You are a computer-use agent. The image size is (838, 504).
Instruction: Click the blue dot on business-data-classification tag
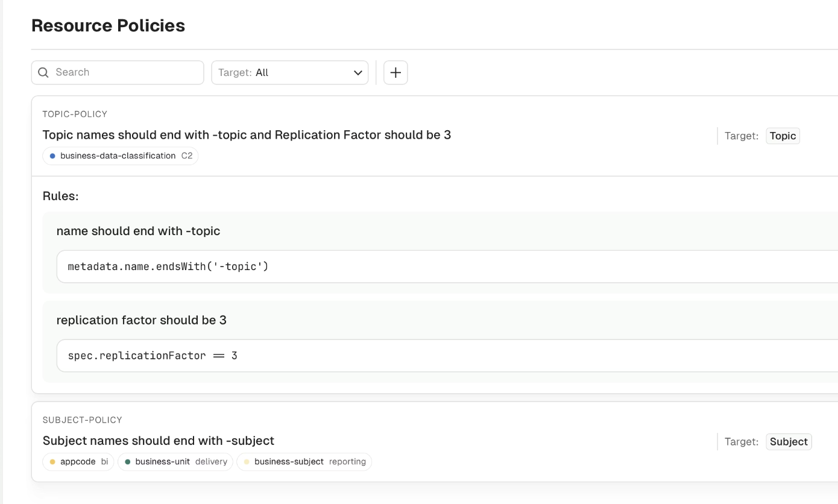coord(52,156)
